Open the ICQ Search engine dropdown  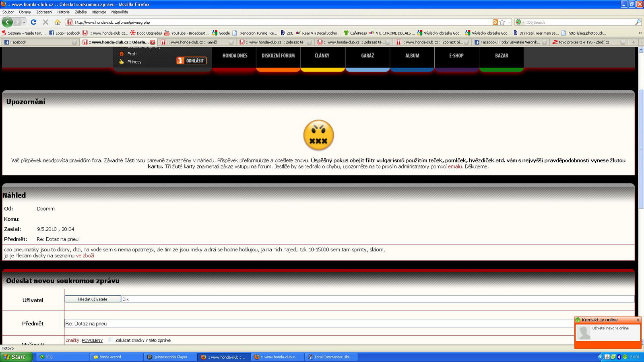coord(522,22)
